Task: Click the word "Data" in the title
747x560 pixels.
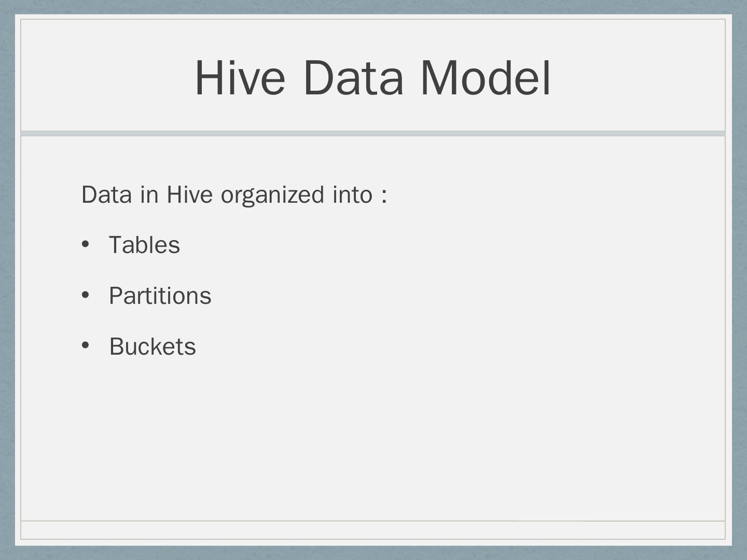Action: (x=353, y=78)
